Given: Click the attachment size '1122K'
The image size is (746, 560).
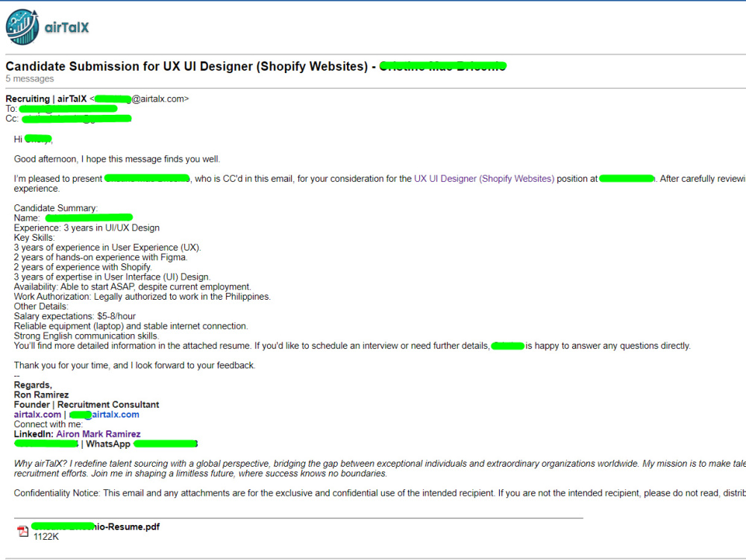Looking at the screenshot, I should [x=46, y=537].
